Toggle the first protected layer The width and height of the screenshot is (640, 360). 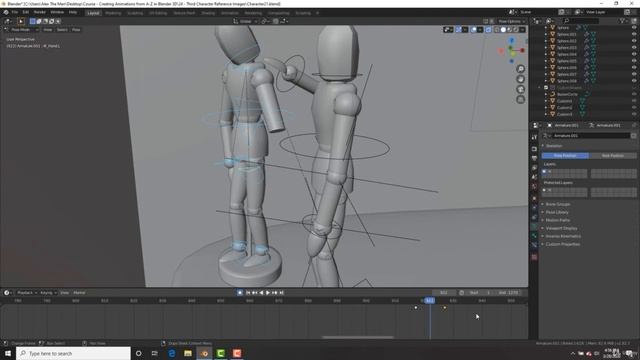pyautogui.click(x=544, y=190)
